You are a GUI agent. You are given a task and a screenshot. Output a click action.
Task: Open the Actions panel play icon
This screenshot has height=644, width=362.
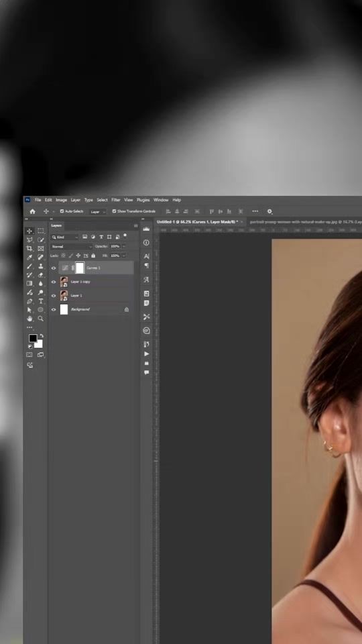pyautogui.click(x=146, y=354)
